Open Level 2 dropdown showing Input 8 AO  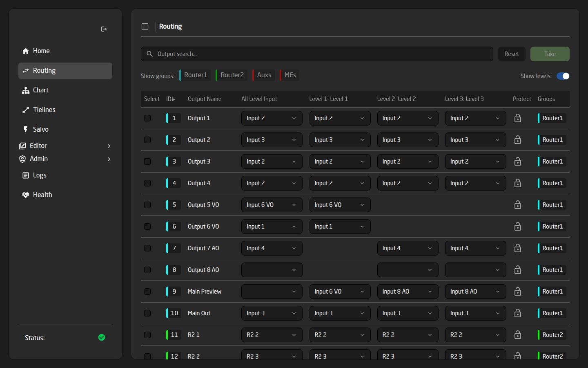408,292
